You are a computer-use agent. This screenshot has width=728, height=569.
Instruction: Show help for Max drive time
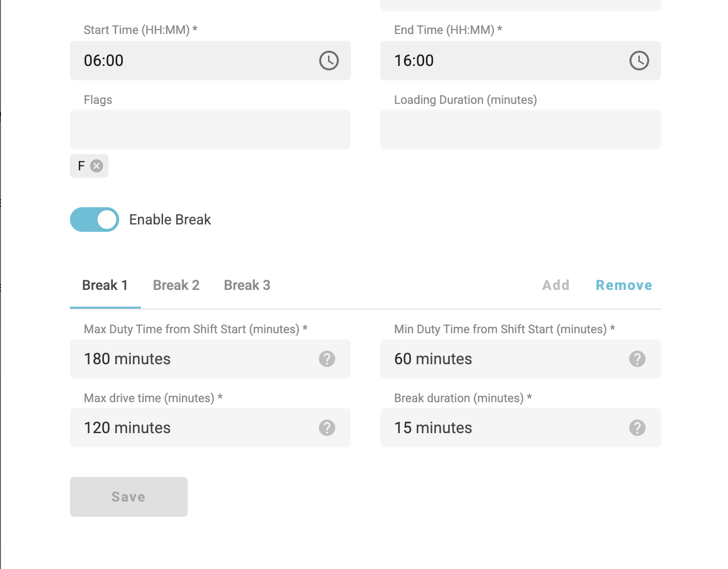click(327, 428)
